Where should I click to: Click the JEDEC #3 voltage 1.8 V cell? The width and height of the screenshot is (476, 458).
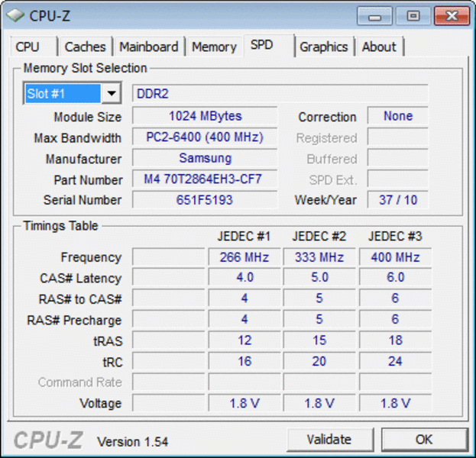(x=395, y=403)
